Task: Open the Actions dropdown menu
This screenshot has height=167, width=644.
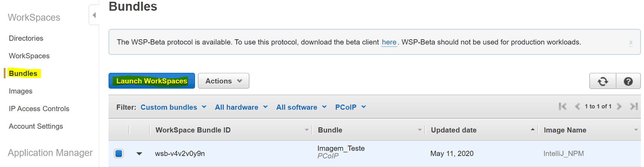Action: [x=223, y=81]
